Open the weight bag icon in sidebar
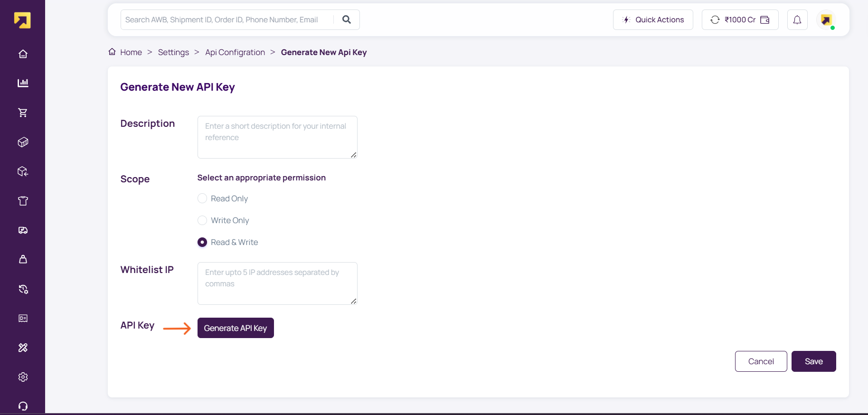Screen dimensions: 868x415 point(23,259)
